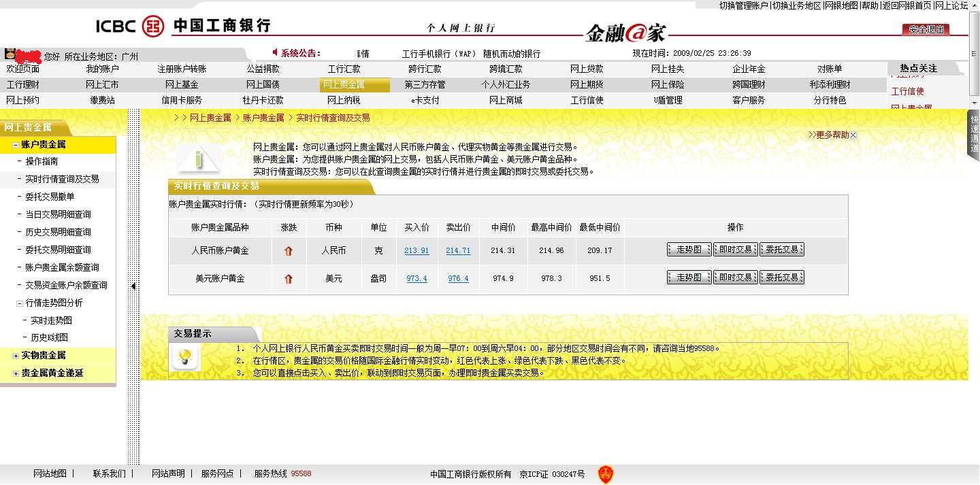Click the system announcement speaker icon
The height and width of the screenshot is (485, 980).
point(275,52)
